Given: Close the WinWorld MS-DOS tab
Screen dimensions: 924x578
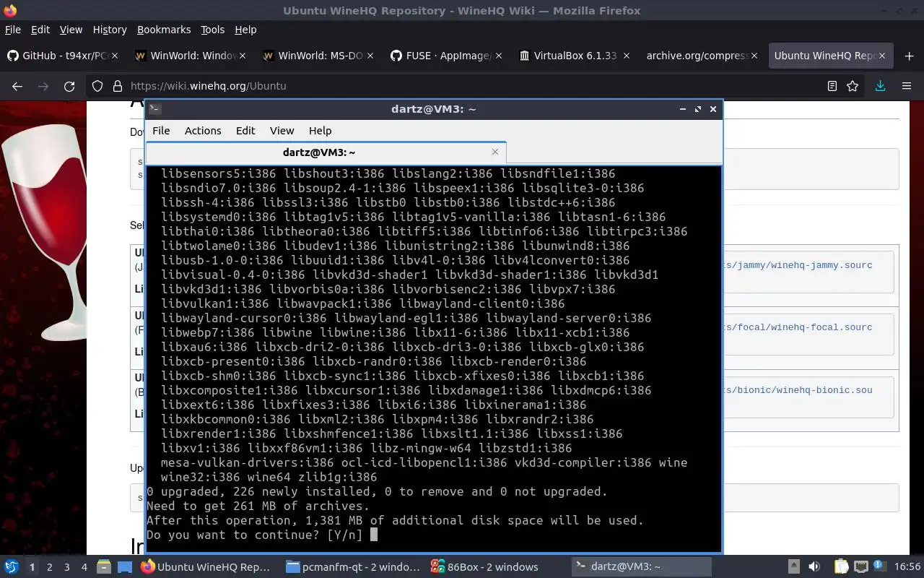Looking at the screenshot, I should 370,56.
